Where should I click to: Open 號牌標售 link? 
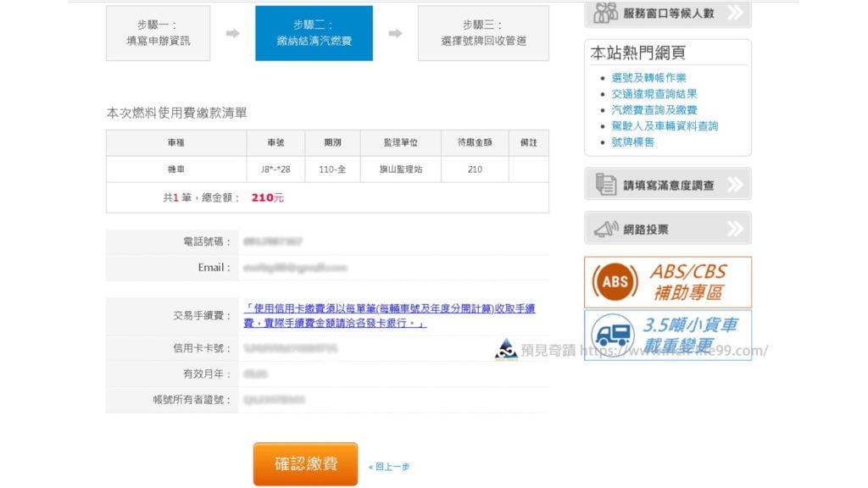(x=632, y=142)
